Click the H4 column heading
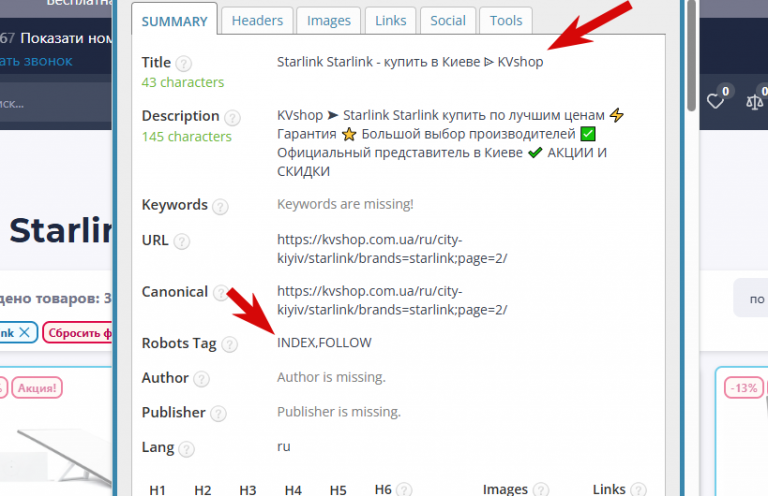768x496 pixels. click(x=293, y=490)
